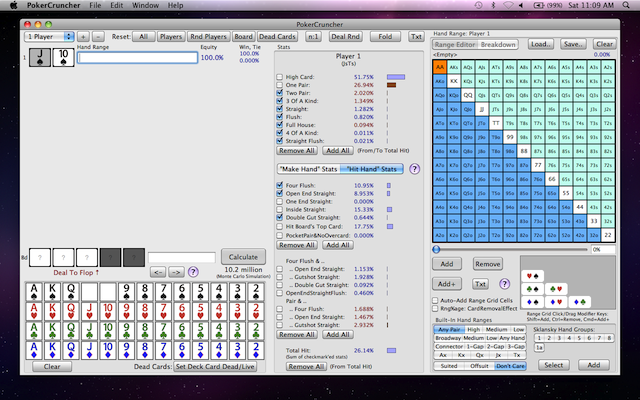The height and width of the screenshot is (400, 640).
Task: Click the plus player button
Action: (83, 36)
